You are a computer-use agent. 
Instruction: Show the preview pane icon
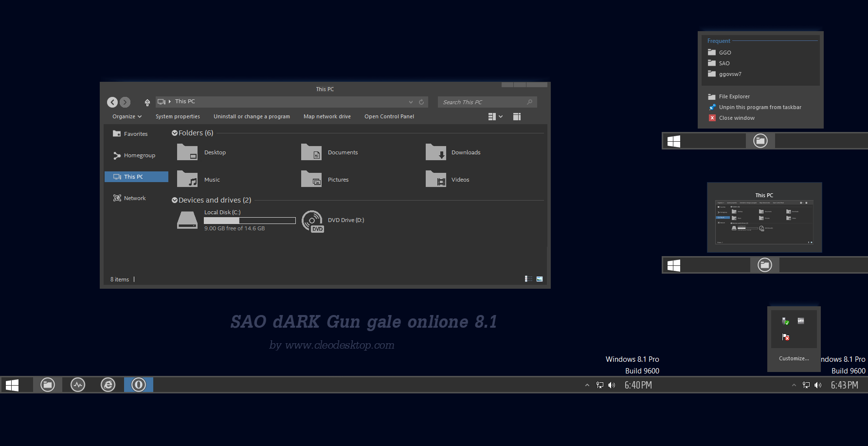pos(517,116)
